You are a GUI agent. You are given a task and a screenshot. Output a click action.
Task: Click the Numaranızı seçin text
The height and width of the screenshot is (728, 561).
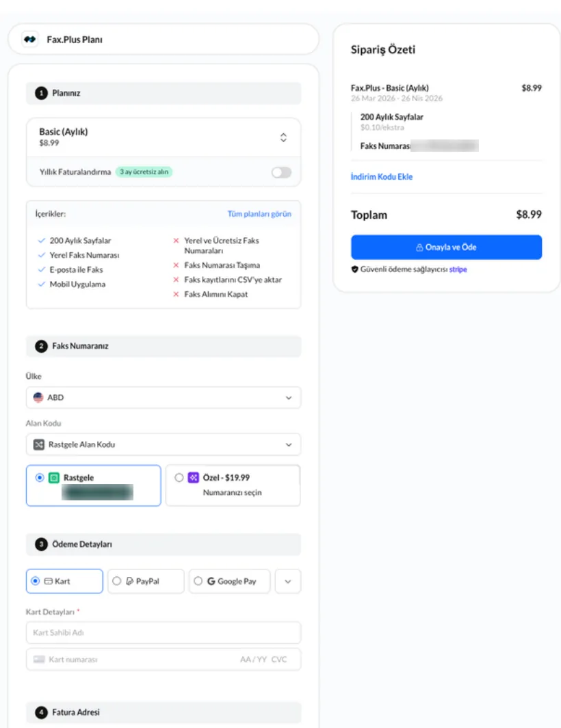(233, 493)
